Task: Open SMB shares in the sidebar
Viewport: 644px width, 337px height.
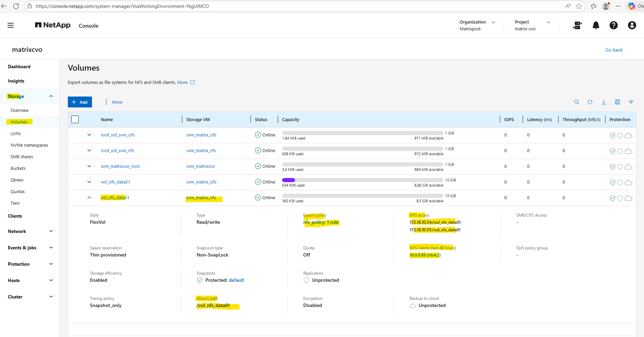Action: point(22,157)
